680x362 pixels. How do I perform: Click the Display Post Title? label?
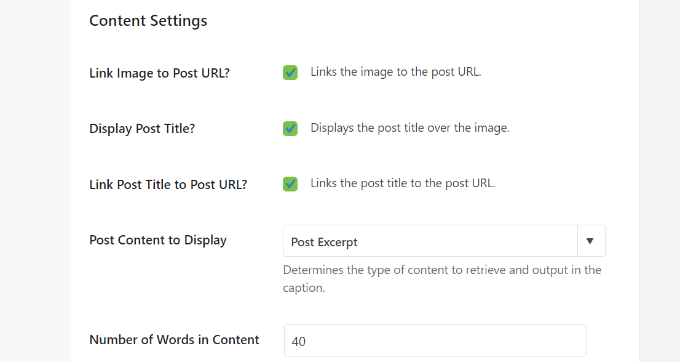[x=142, y=128]
